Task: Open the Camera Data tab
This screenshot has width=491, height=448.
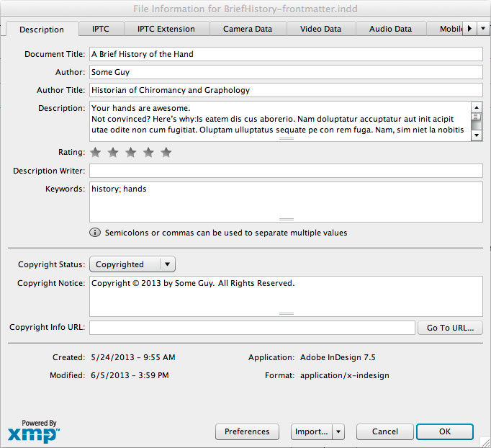Action: click(x=248, y=29)
